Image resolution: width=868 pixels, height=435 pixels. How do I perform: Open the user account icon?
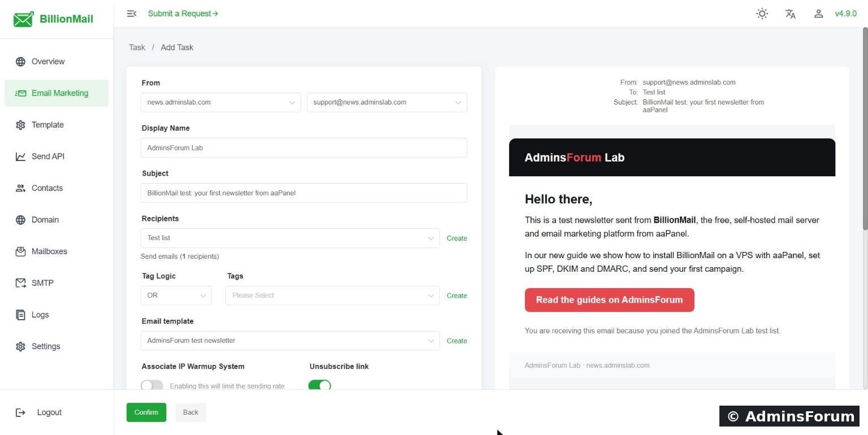click(818, 14)
